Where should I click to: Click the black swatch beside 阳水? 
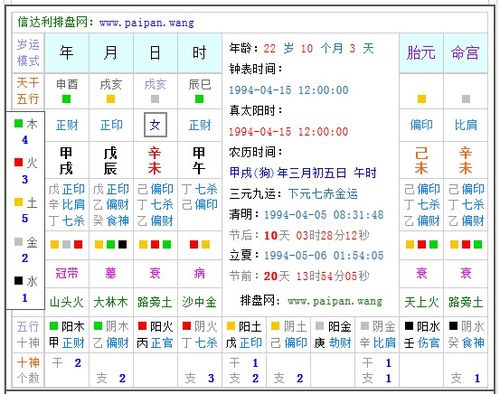coord(409,326)
